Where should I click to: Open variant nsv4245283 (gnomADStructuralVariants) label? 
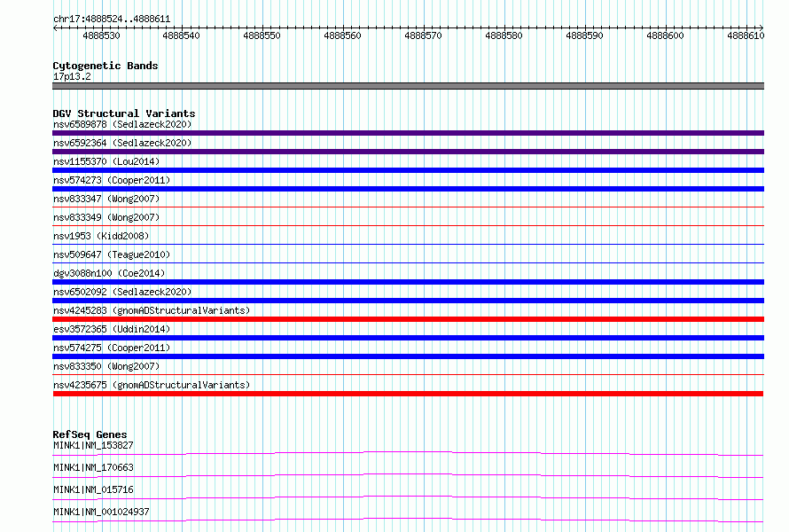click(152, 310)
